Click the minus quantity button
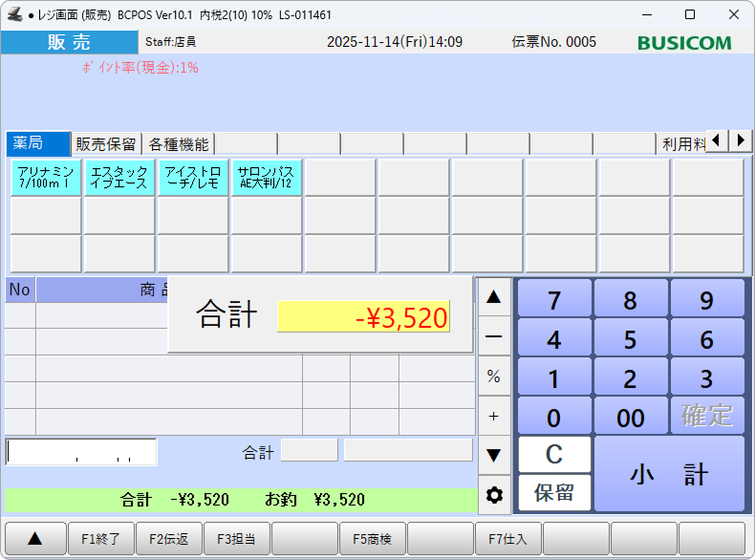The width and height of the screenshot is (755, 560). point(494,336)
